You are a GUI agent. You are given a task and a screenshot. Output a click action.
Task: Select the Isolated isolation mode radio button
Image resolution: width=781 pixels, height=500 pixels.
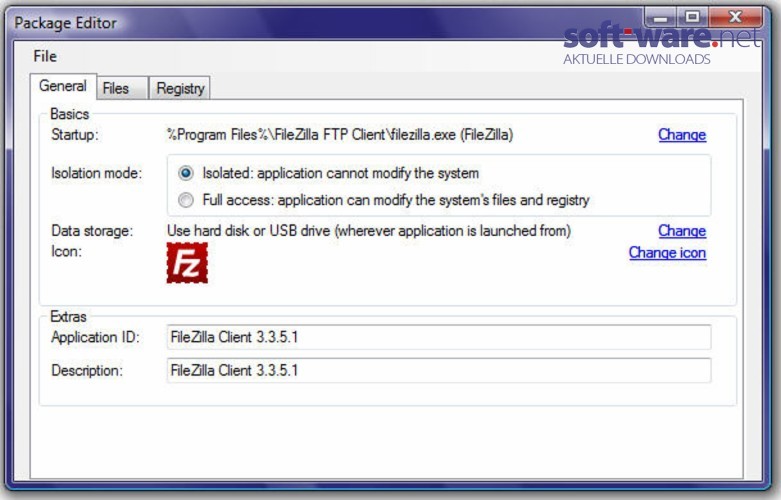186,173
